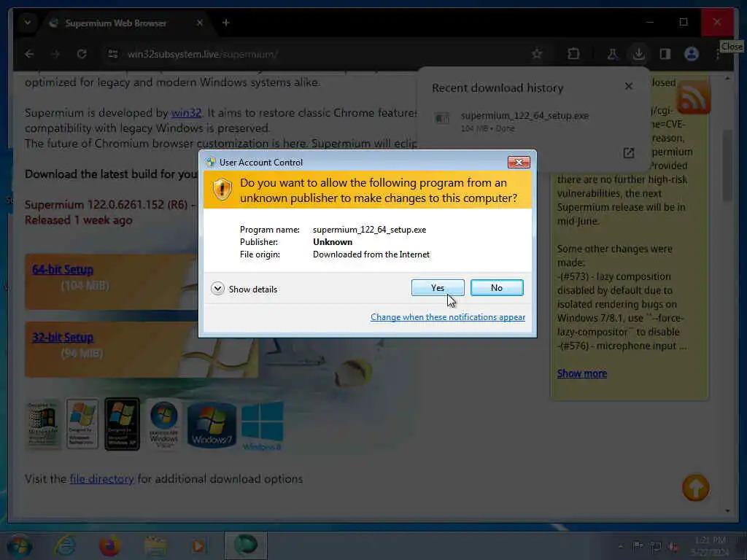Click the taskbar clock

coord(710,546)
